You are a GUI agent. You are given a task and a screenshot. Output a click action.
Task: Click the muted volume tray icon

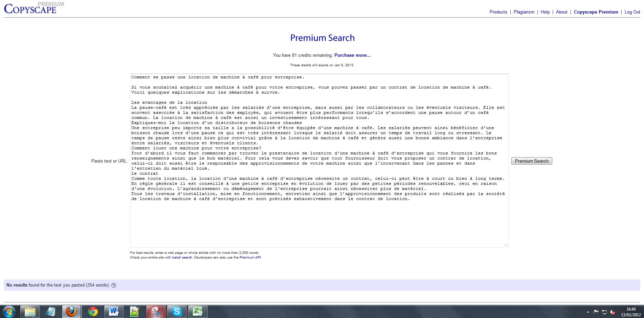tap(613, 312)
